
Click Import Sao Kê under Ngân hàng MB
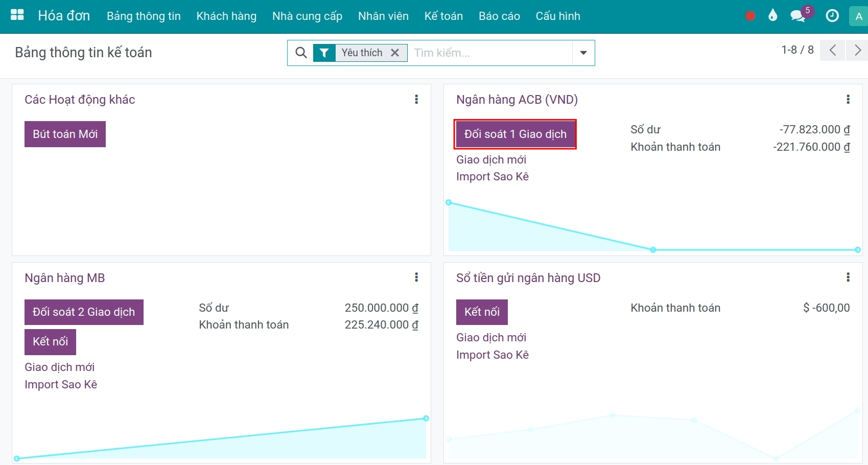(61, 385)
